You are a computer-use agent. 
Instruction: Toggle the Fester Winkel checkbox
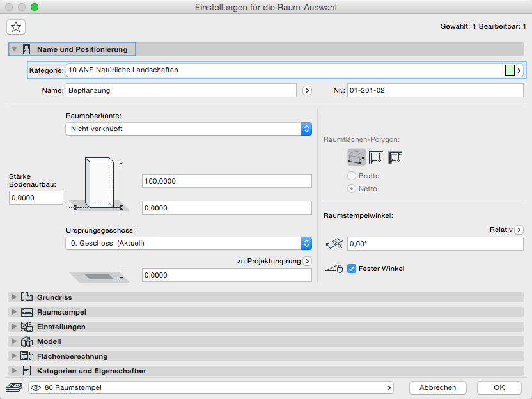pos(351,269)
